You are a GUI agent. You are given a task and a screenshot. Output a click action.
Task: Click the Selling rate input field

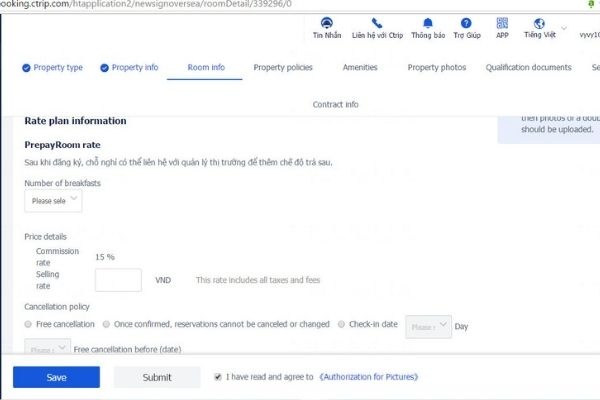(118, 280)
